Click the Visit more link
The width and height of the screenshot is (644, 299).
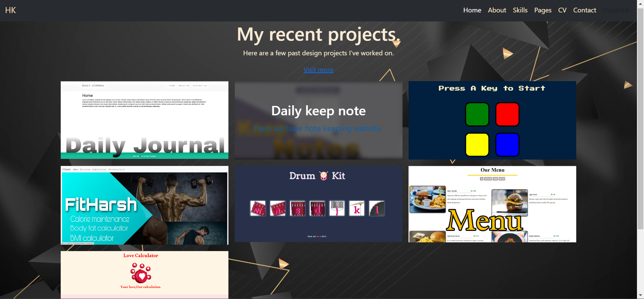tap(318, 70)
